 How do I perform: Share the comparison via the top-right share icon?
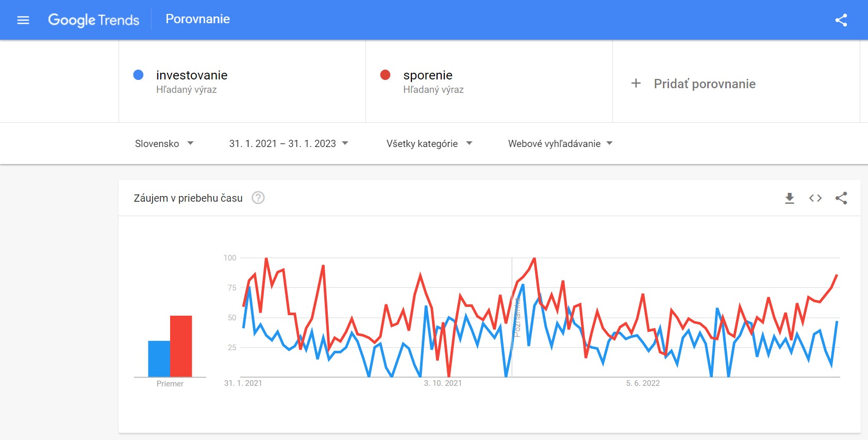tap(842, 20)
